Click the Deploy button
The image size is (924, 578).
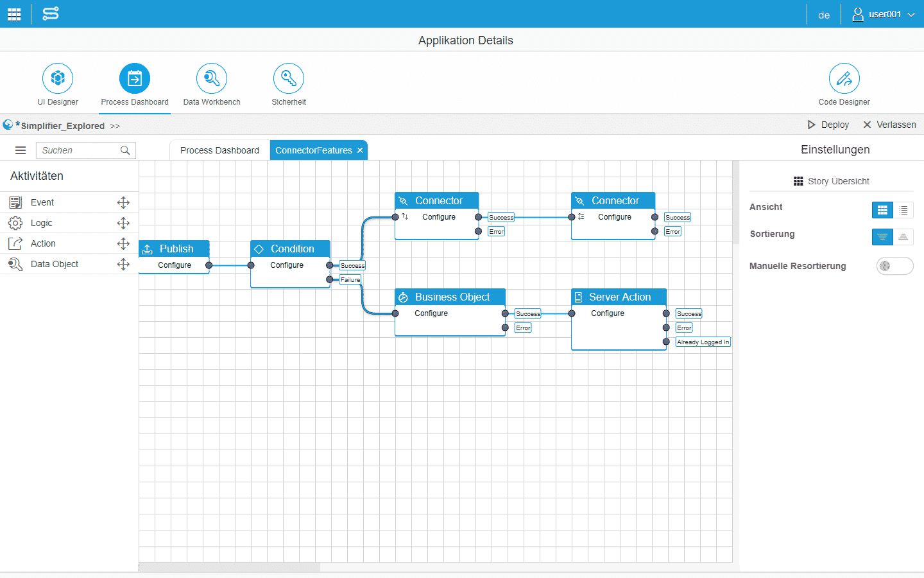point(828,125)
